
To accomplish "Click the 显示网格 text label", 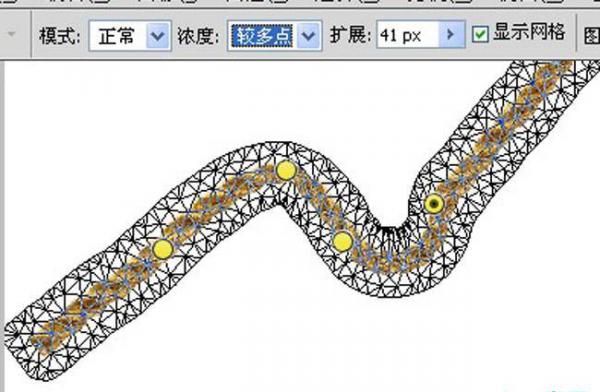I will (529, 32).
